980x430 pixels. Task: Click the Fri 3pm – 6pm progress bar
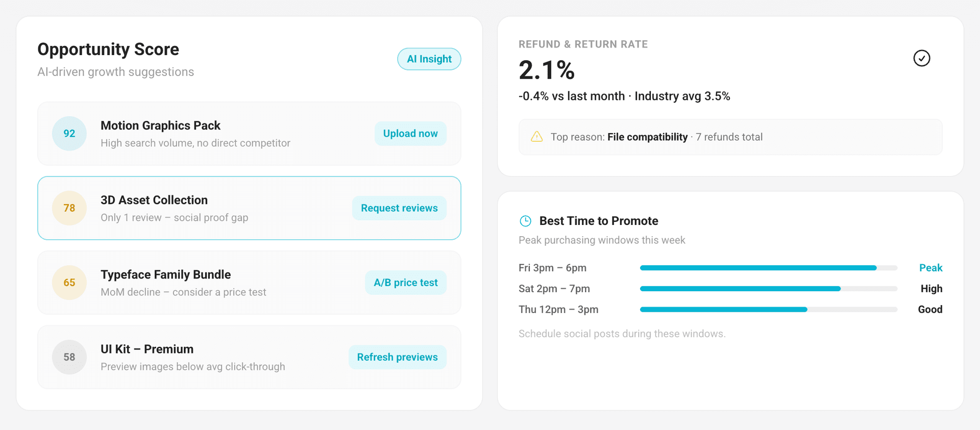click(x=769, y=268)
